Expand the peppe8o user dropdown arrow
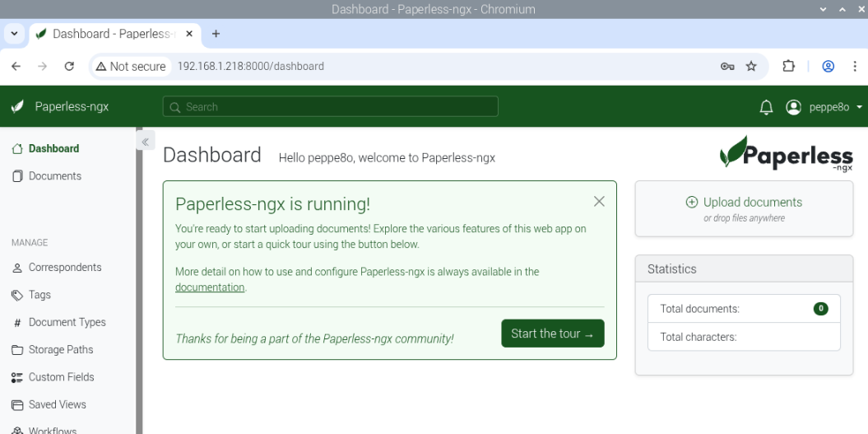Screen dimensions: 868x434 point(859,107)
